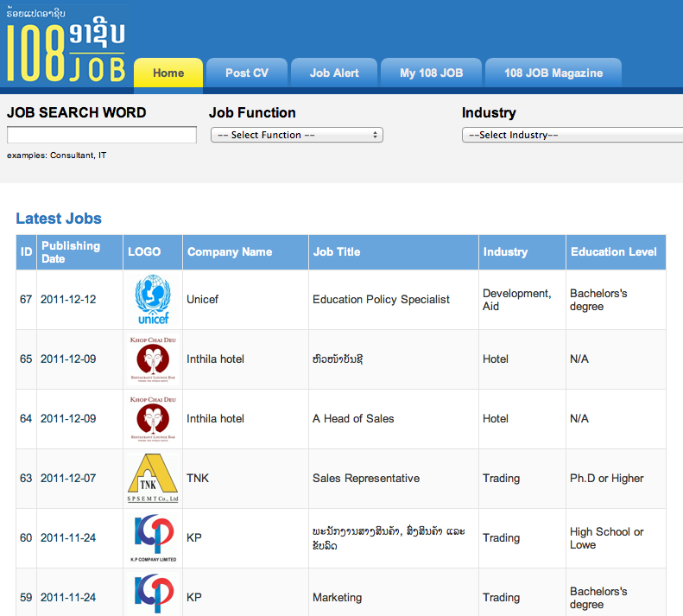Click KP company name in row 60

(194, 538)
